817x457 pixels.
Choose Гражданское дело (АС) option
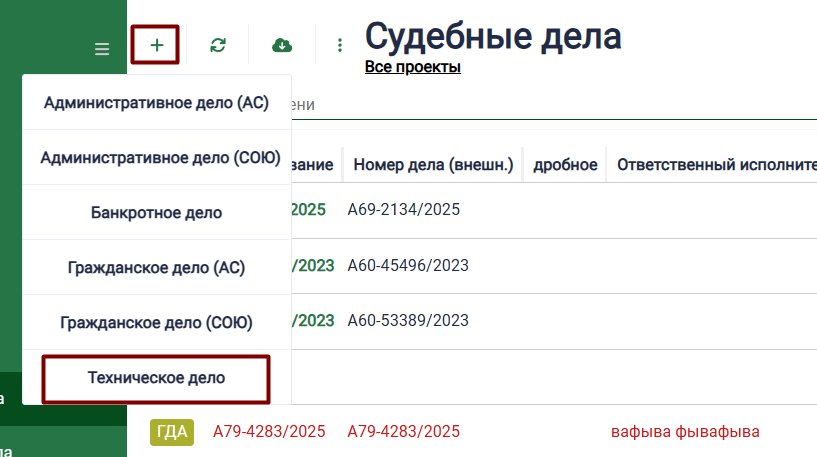tap(156, 267)
